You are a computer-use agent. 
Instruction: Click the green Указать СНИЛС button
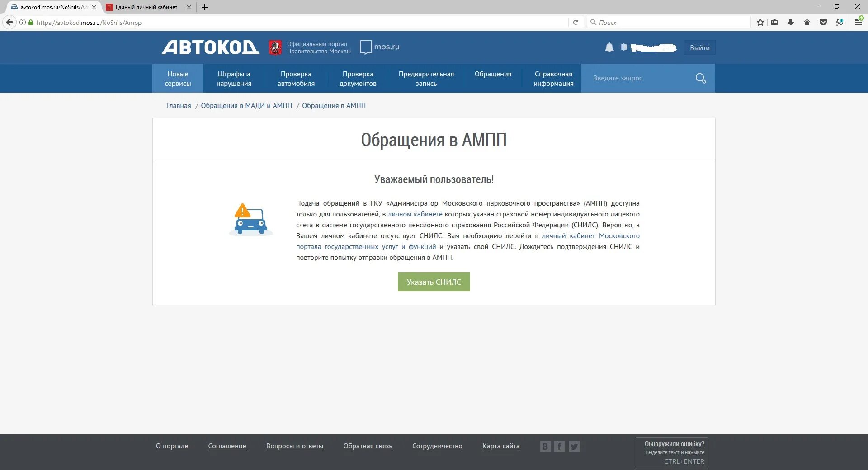pyautogui.click(x=434, y=282)
